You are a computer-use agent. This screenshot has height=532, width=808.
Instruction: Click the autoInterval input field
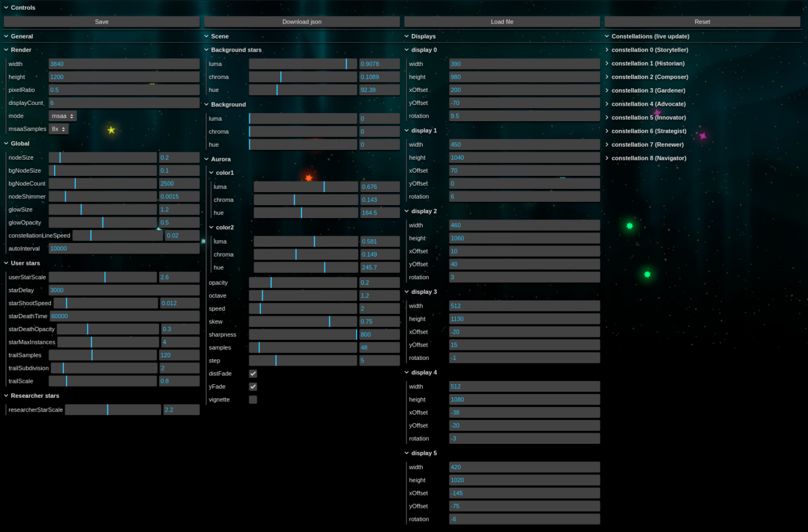coord(124,249)
